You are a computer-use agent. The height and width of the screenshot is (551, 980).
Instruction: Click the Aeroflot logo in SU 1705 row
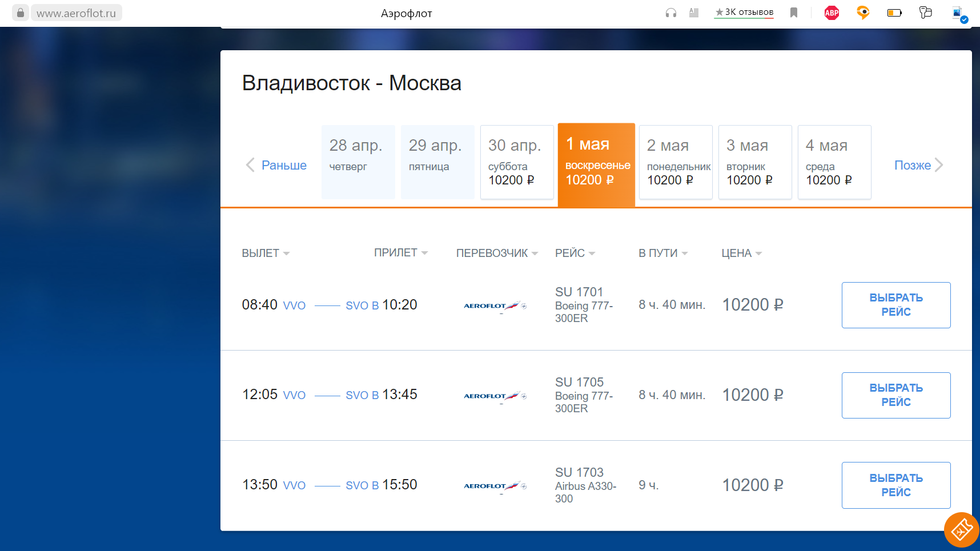(495, 396)
